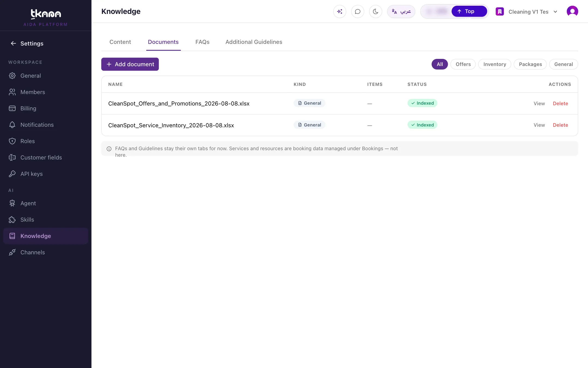Click the NAME column header
This screenshot has height=368, width=588.
(115, 84)
